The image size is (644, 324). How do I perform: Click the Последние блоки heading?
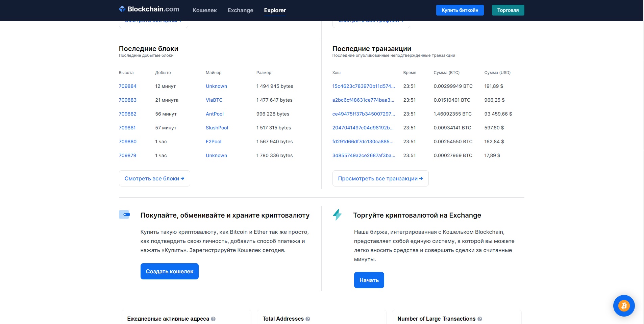point(148,49)
